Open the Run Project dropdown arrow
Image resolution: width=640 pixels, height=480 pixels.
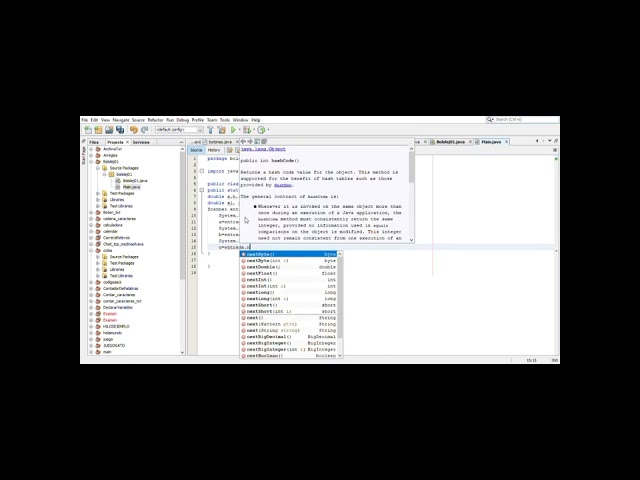[x=239, y=130]
